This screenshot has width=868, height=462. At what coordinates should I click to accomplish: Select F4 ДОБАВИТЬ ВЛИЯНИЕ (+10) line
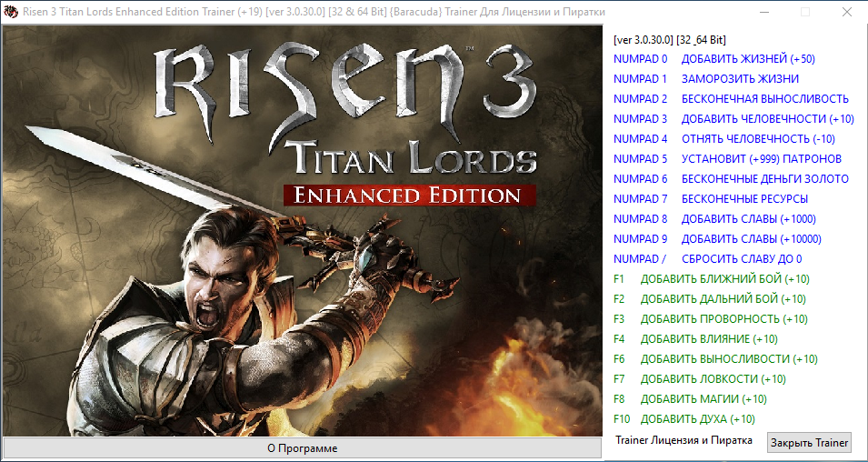click(695, 338)
